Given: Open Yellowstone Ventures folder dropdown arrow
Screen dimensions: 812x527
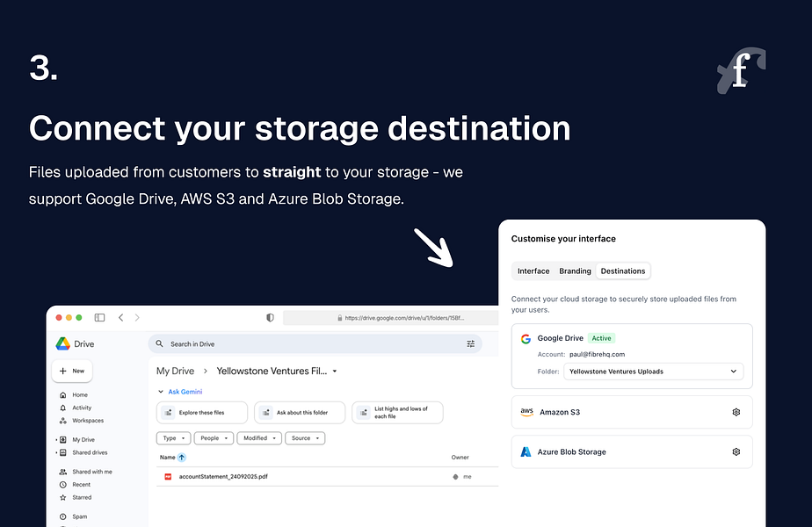Looking at the screenshot, I should click(335, 372).
